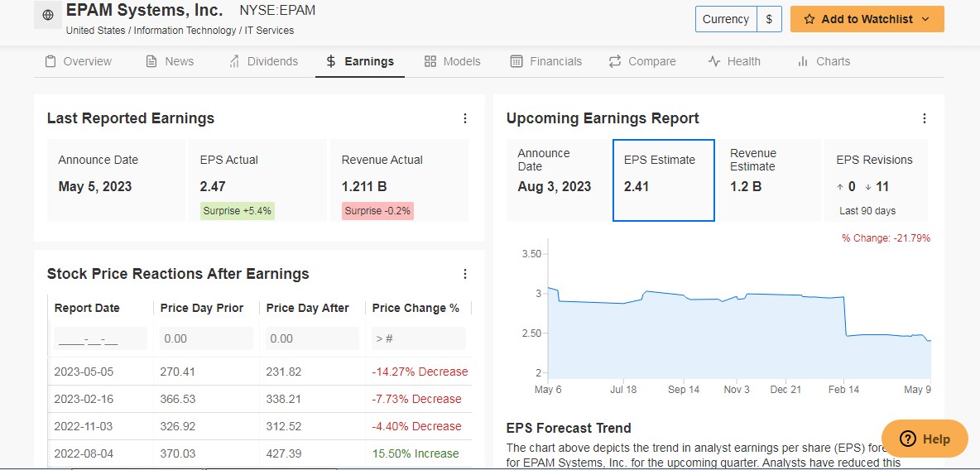This screenshot has width=980, height=470.
Task: Click the -4.40% Decrease cell
Action: coord(417,426)
